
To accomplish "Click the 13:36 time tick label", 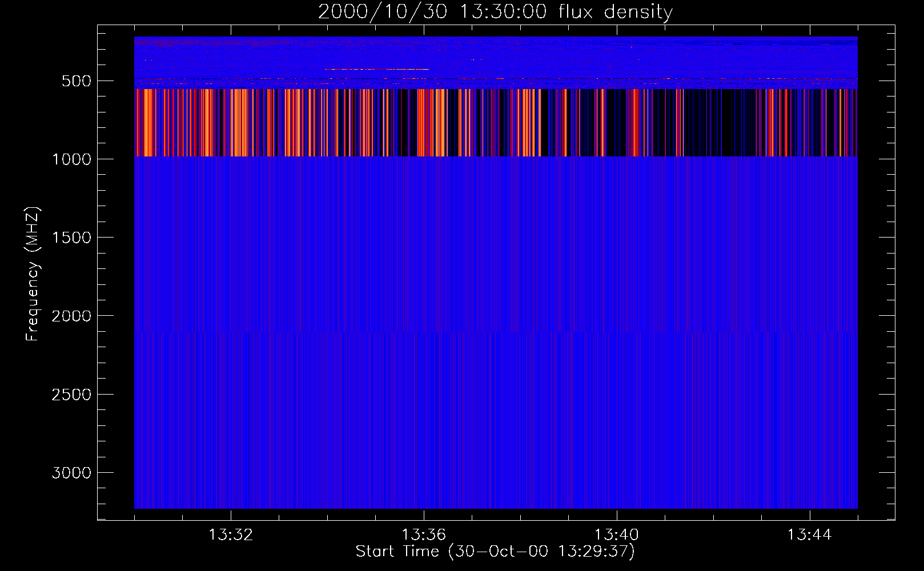I will coord(424,535).
